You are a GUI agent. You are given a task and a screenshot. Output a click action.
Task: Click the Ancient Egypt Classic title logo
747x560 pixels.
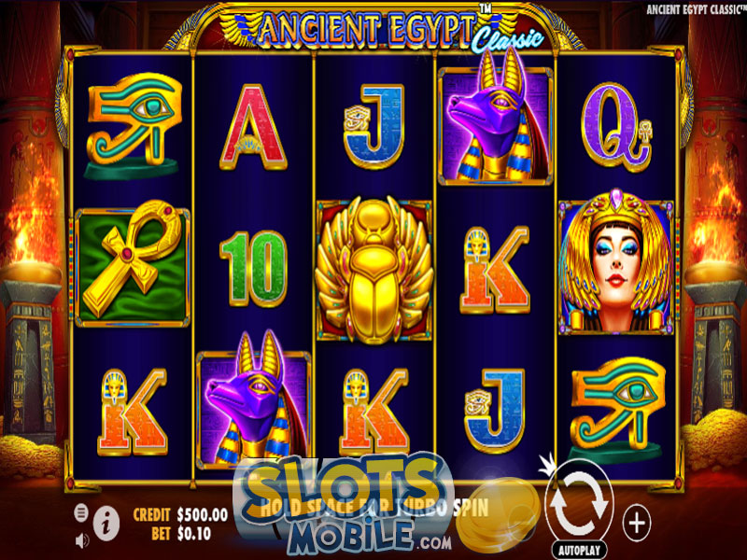376,30
